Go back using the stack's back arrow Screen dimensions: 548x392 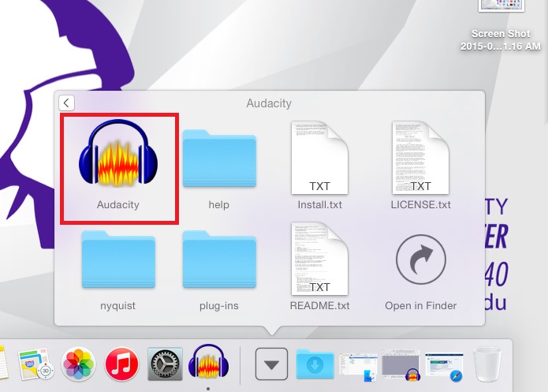pos(66,103)
